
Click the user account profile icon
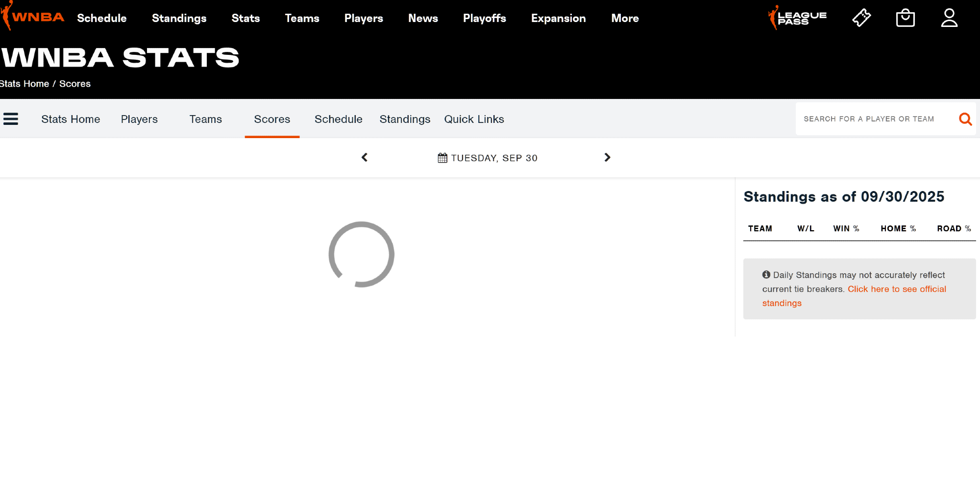click(949, 18)
